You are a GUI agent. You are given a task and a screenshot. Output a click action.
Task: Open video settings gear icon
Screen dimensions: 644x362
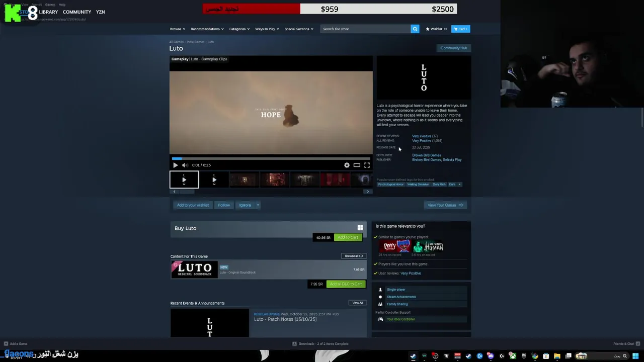point(347,165)
